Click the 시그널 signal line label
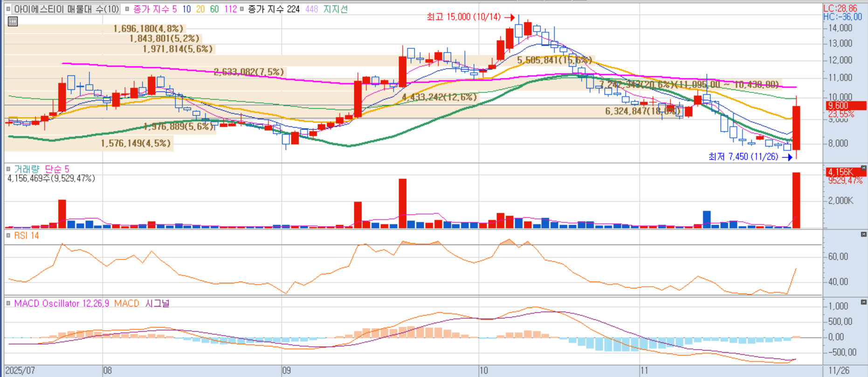 157,303
